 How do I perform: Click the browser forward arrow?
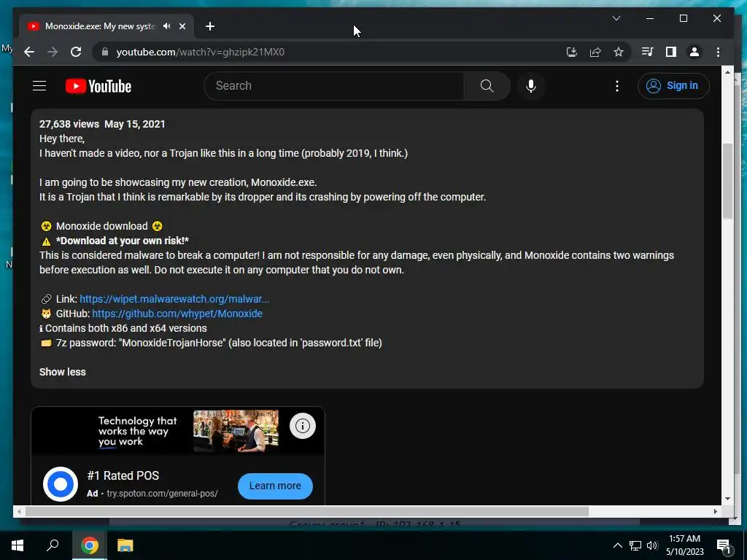tap(53, 52)
